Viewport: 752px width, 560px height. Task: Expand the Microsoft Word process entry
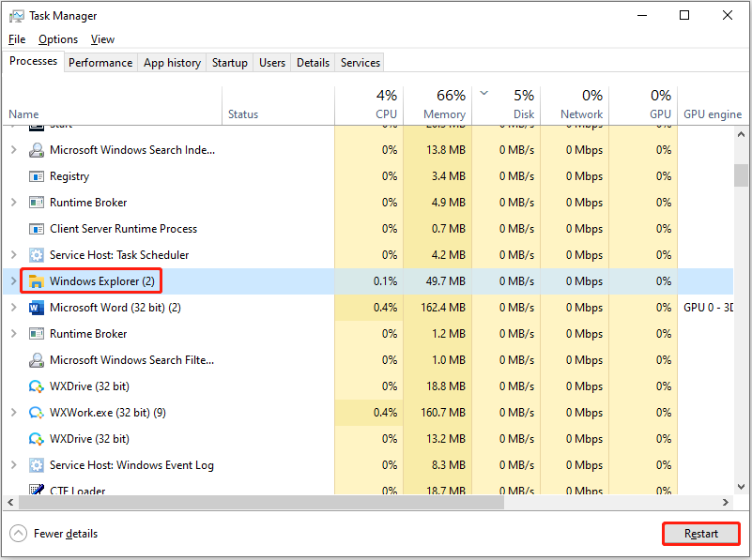[x=15, y=307]
